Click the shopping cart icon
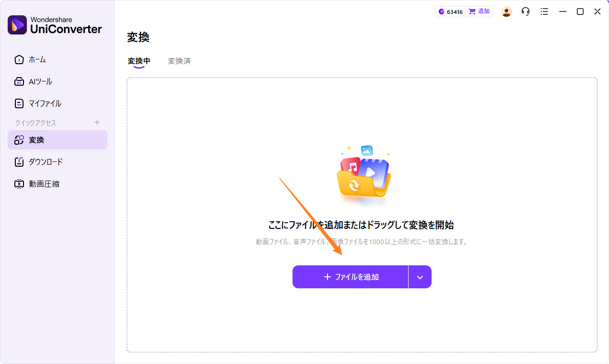This screenshot has width=609, height=364. 472,11
